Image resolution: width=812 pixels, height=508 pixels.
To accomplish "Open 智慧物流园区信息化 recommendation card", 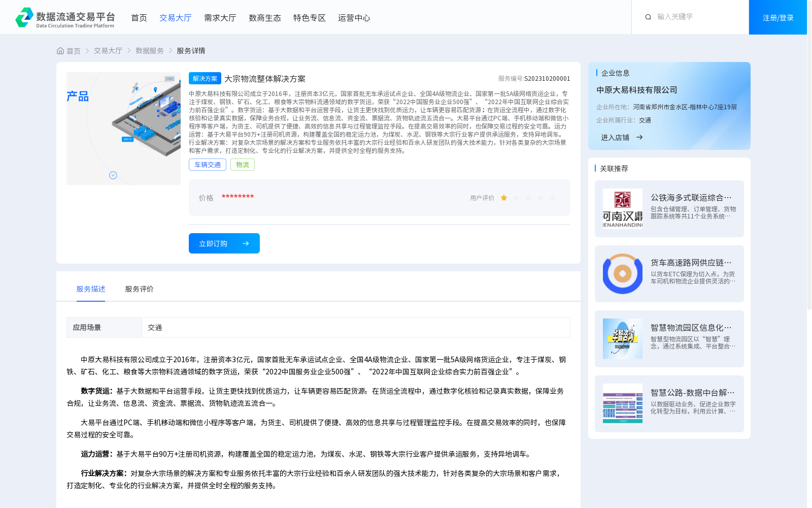I will click(669, 339).
